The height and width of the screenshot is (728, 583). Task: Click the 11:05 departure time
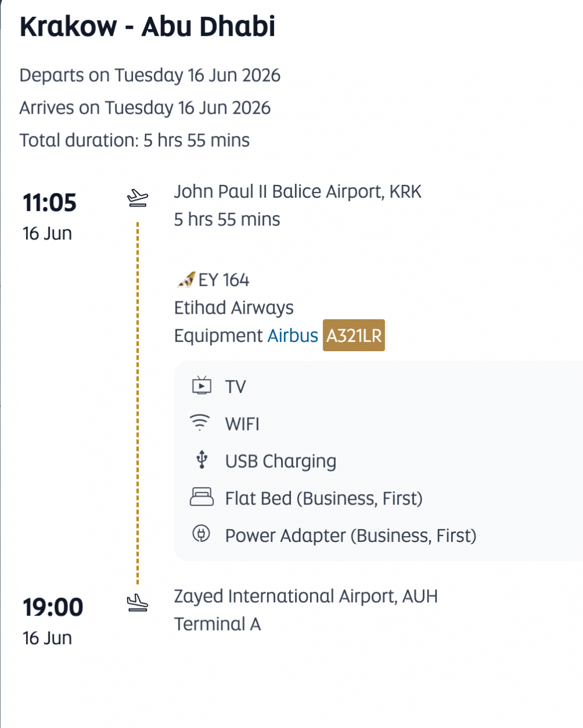point(50,202)
